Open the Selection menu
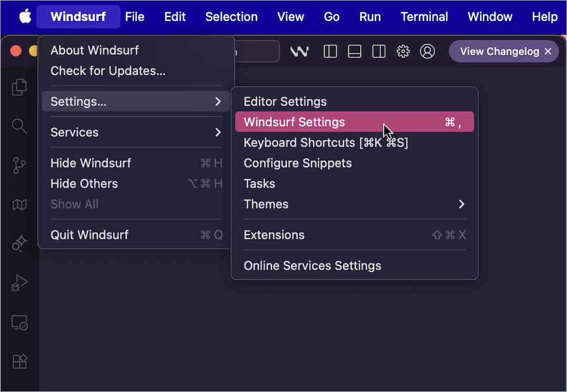This screenshot has height=392, width=567. (231, 17)
